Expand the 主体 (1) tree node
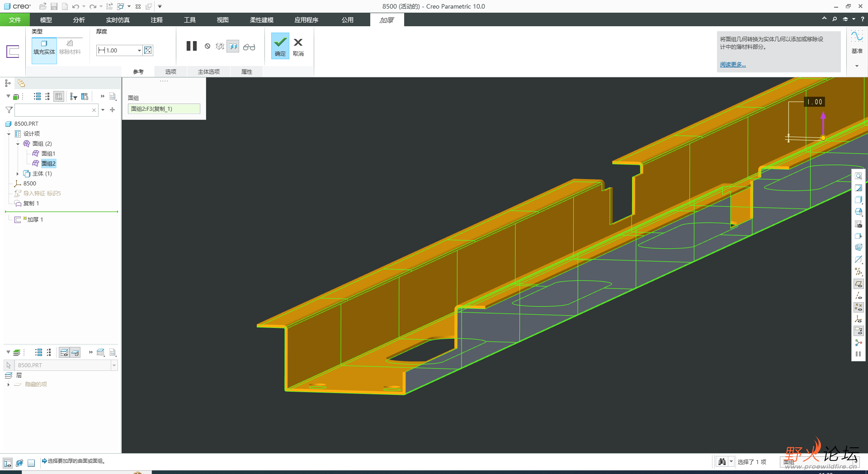868x474 pixels. click(x=18, y=174)
